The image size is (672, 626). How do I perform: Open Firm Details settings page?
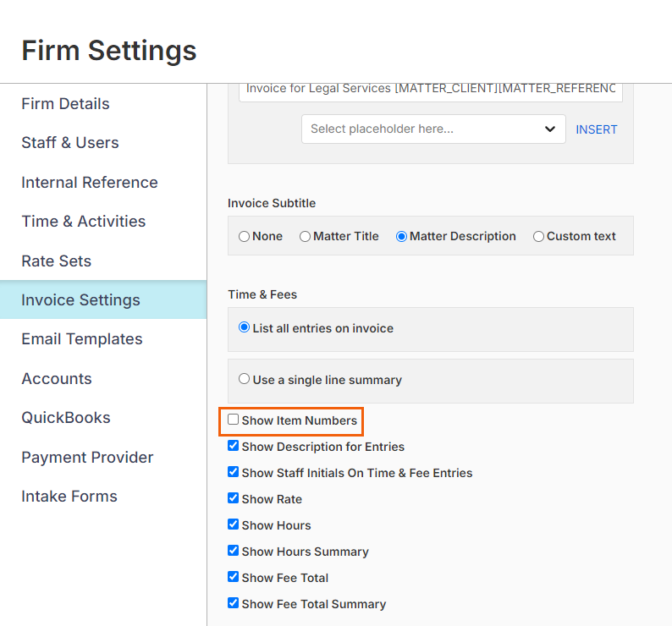[65, 104]
